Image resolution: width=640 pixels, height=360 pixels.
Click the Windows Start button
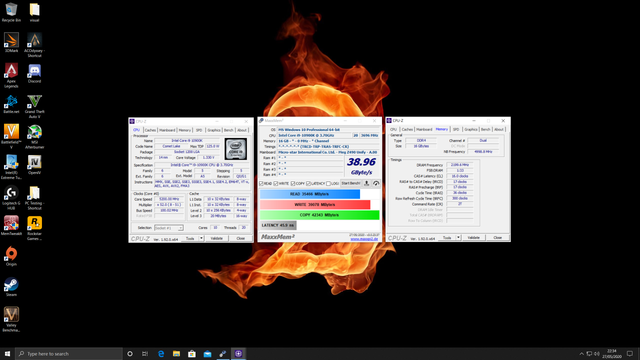[7, 353]
